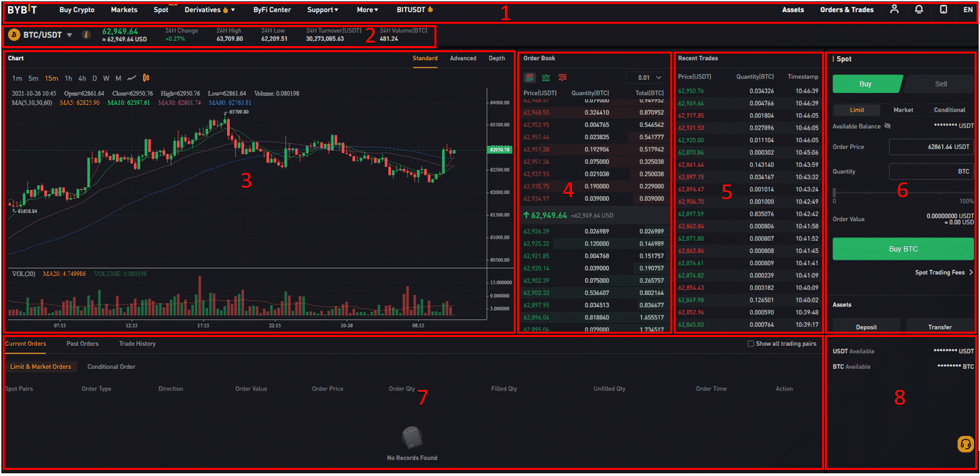980x476 pixels.
Task: Toggle the Available Balance visibility eye
Action: pyautogui.click(x=888, y=126)
